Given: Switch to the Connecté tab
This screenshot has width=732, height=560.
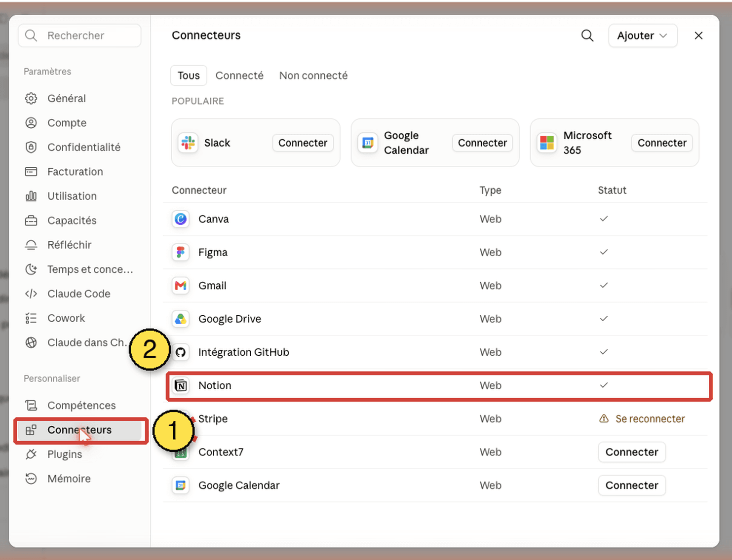Looking at the screenshot, I should pyautogui.click(x=239, y=75).
